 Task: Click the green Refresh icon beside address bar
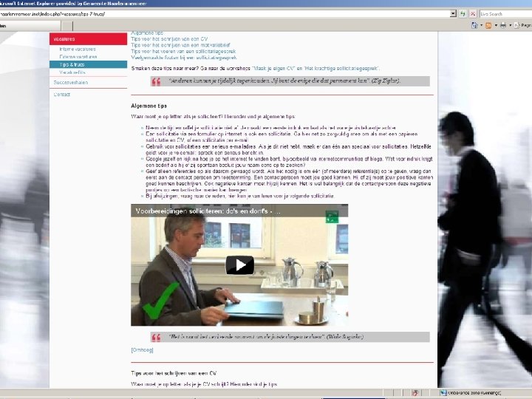pyautogui.click(x=463, y=14)
